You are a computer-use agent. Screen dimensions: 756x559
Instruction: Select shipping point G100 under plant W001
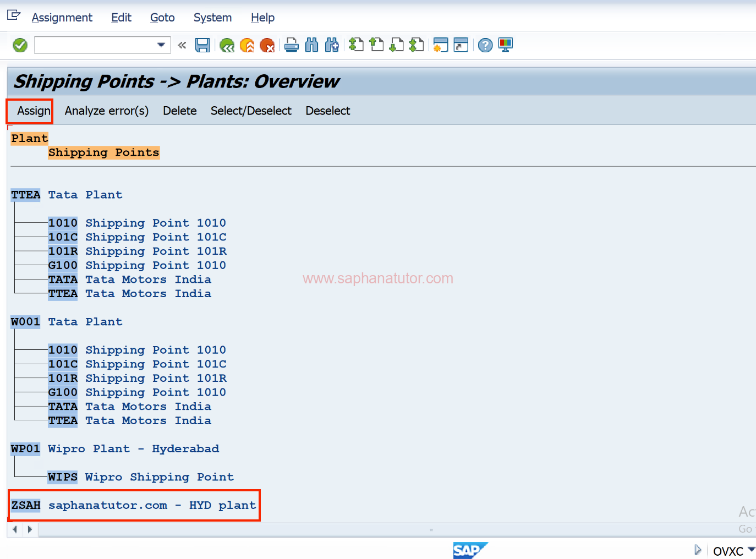137,392
